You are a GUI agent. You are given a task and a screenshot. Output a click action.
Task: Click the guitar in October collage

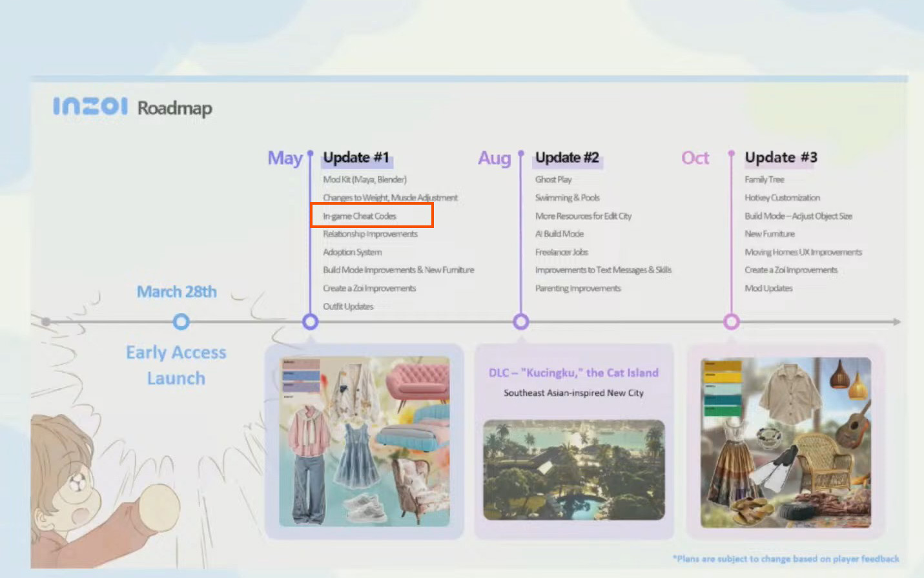coord(854,424)
